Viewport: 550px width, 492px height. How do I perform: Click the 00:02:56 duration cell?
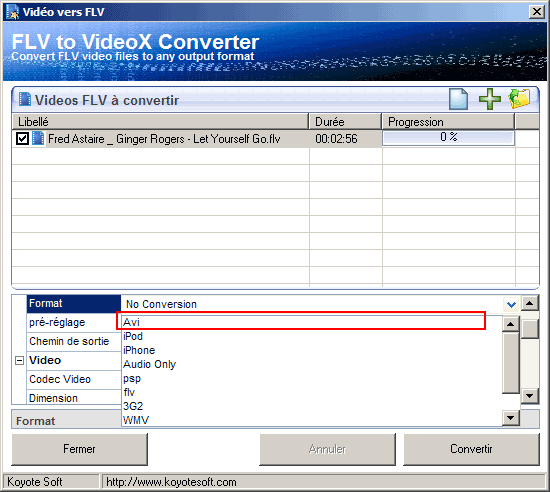(x=336, y=139)
